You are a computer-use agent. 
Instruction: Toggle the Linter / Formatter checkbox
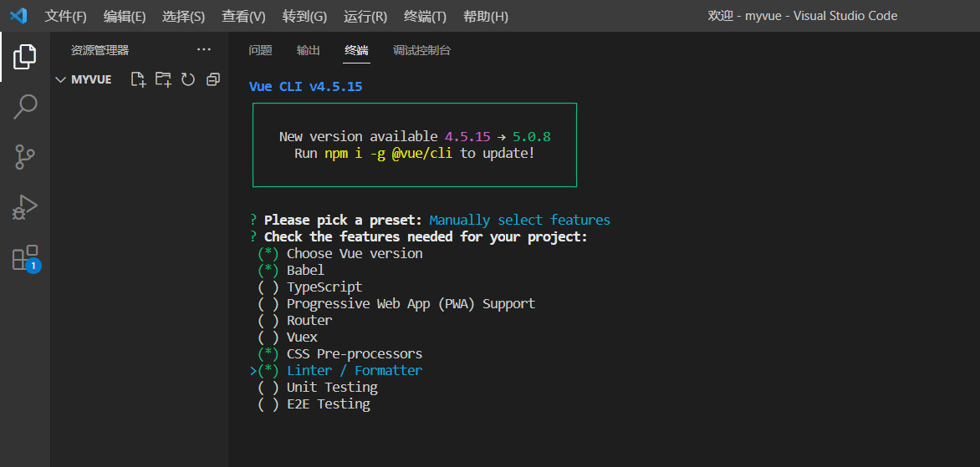point(268,370)
